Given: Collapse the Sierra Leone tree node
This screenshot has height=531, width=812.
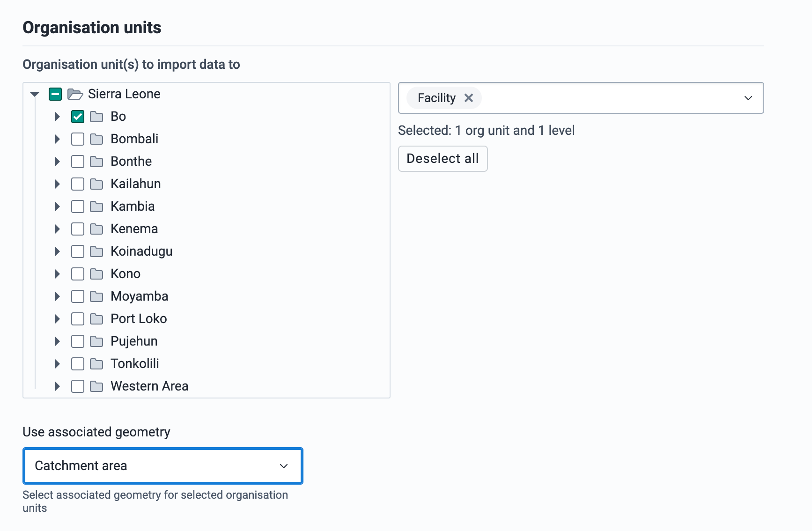Looking at the screenshot, I should (x=35, y=94).
